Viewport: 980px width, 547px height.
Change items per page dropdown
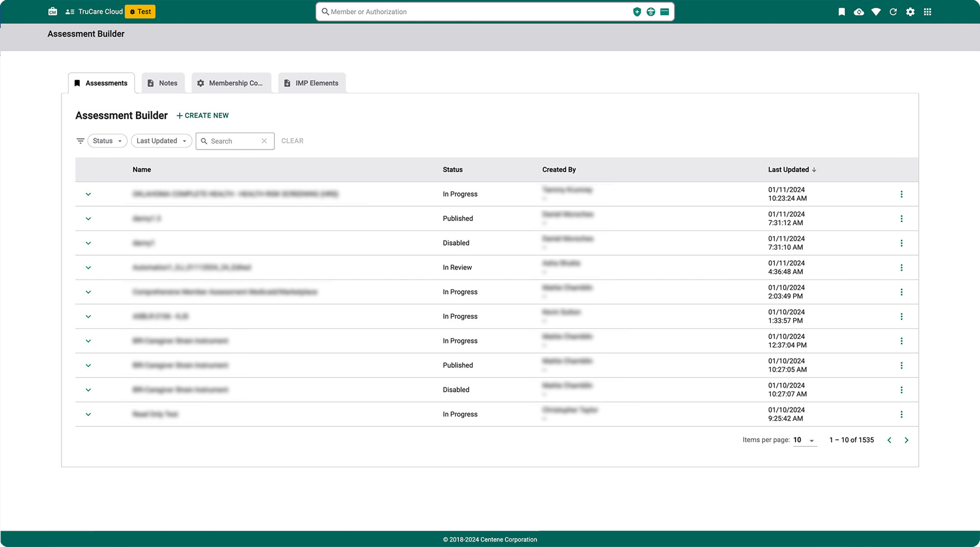804,440
